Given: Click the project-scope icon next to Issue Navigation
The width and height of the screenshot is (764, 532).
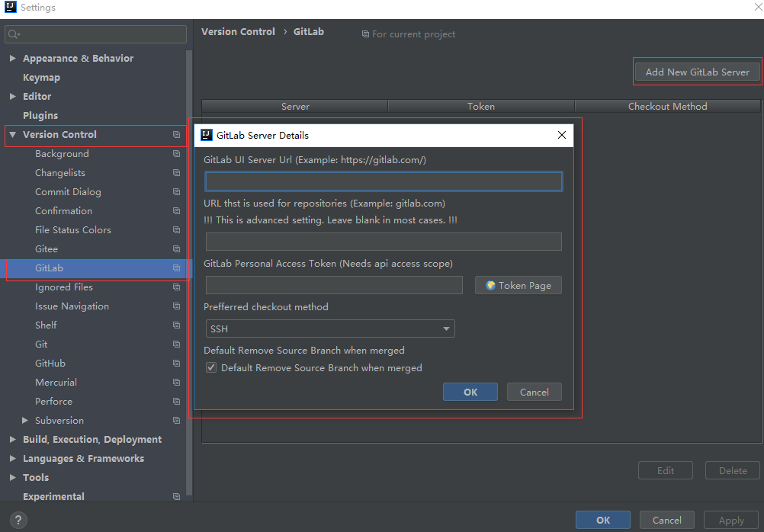Looking at the screenshot, I should click(176, 306).
